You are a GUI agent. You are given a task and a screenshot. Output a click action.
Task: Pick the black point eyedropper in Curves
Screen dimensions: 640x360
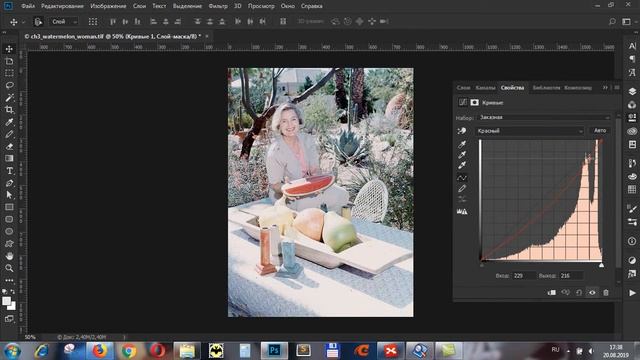462,144
